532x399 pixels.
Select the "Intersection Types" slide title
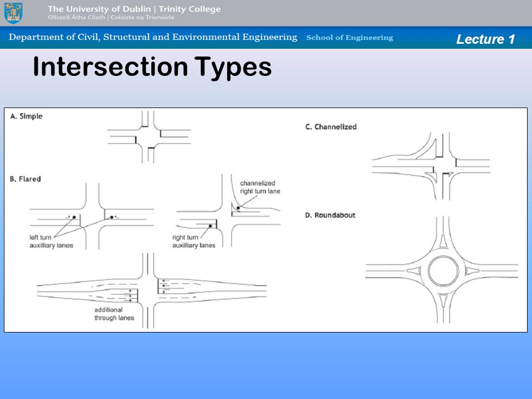pos(152,67)
